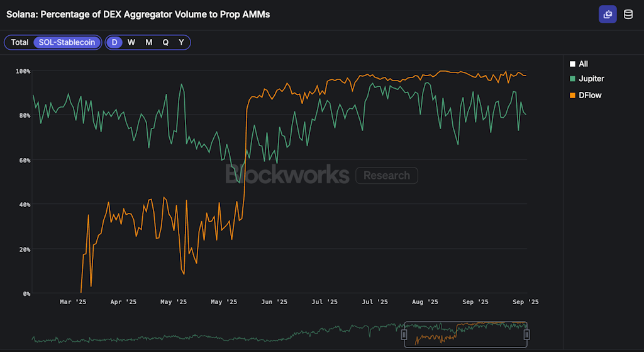Switch to daily (D) interval
Screen dimensions: 644x352
tap(114, 42)
